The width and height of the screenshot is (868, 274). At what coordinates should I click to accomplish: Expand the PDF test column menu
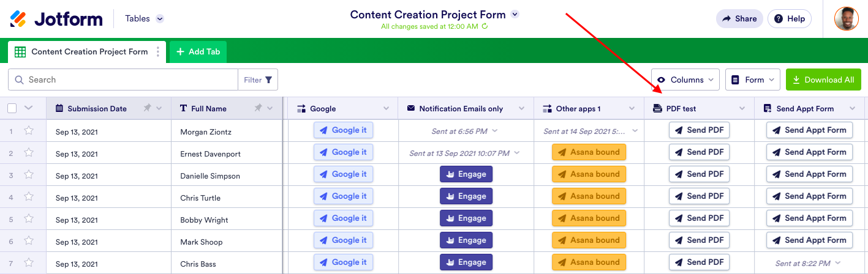coord(742,108)
